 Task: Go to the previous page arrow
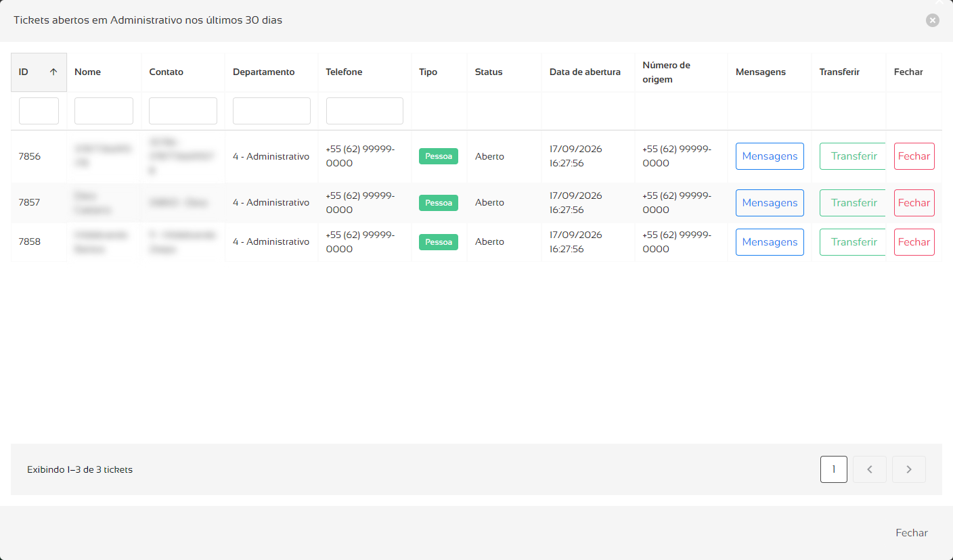pos(870,469)
